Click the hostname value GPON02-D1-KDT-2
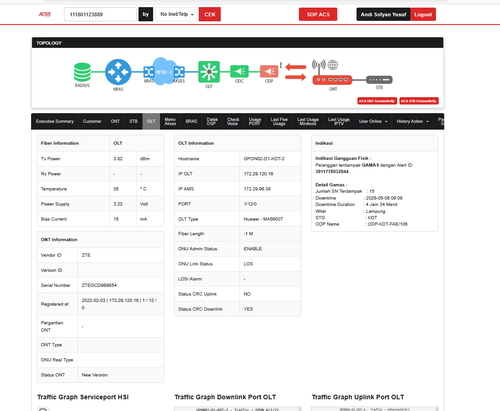 pos(264,159)
